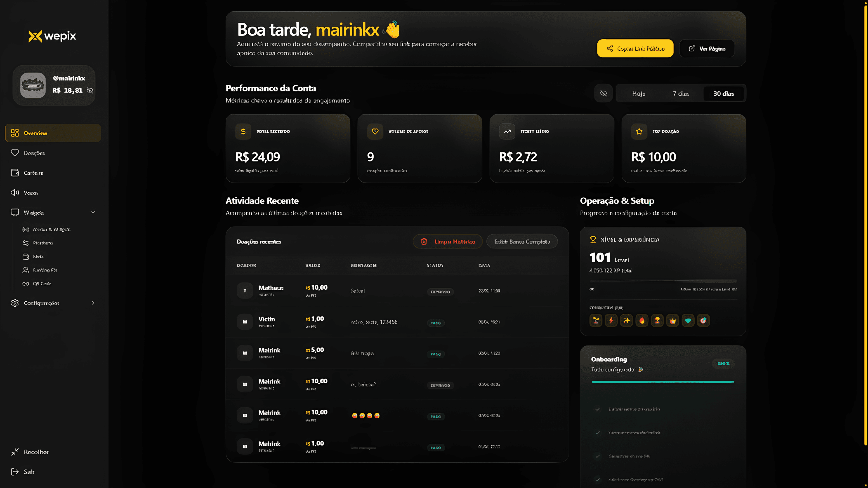868x488 pixels.
Task: Open Doações via the heart icon
Action: [15, 153]
